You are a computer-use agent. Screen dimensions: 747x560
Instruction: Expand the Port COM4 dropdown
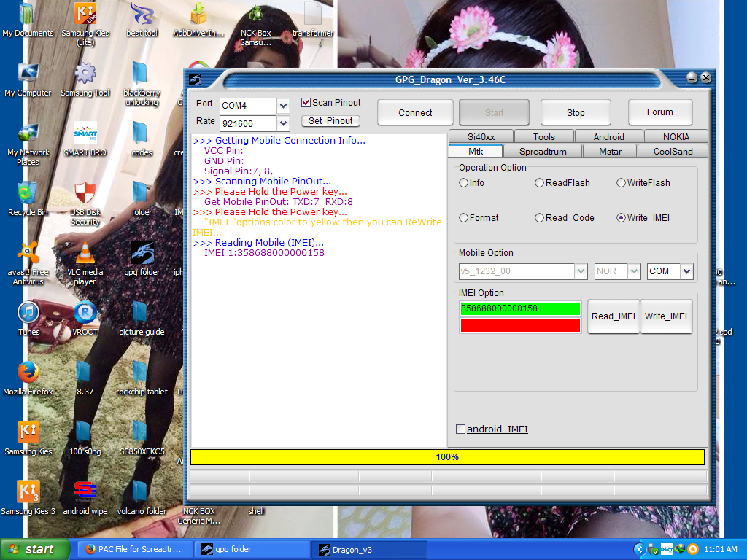pos(283,106)
